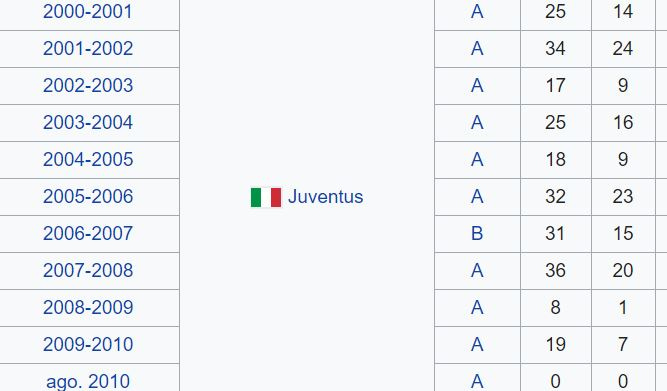Click the Serie A link in 2007-2008 row
Viewport: 667px width, 391px height.
(477, 271)
